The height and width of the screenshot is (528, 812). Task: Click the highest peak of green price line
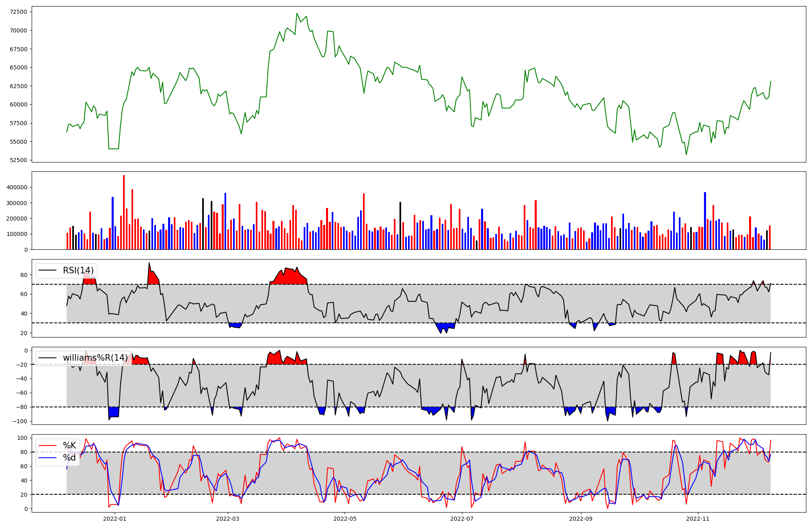pyautogui.click(x=297, y=13)
